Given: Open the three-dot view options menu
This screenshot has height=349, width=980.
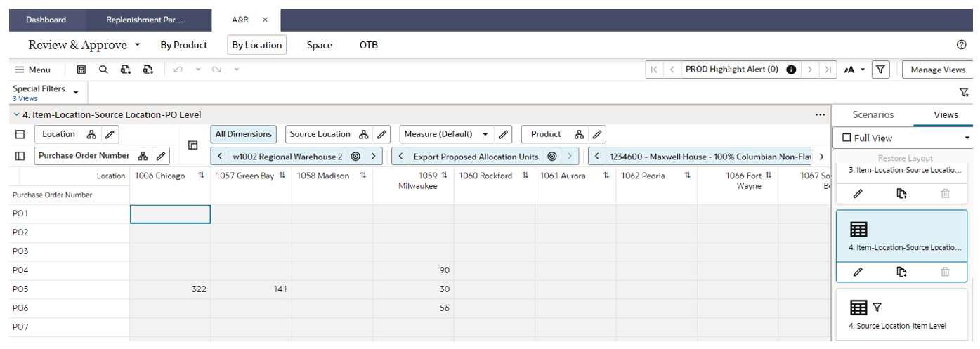Looking at the screenshot, I should 820,114.
